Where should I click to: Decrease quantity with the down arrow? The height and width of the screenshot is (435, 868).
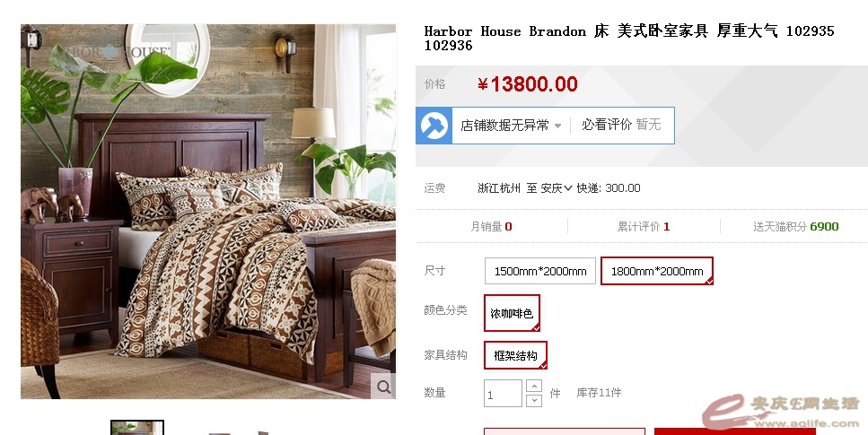[534, 400]
